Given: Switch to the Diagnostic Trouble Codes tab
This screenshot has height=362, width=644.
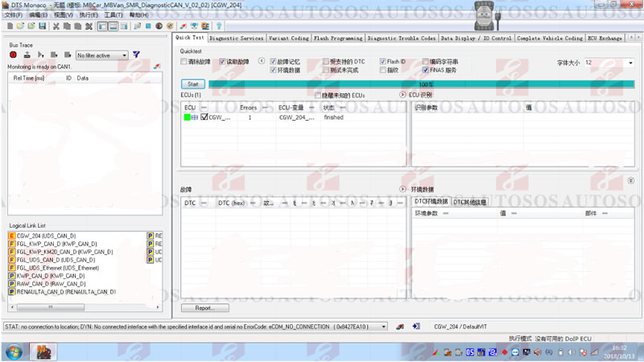Looking at the screenshot, I should point(402,38).
